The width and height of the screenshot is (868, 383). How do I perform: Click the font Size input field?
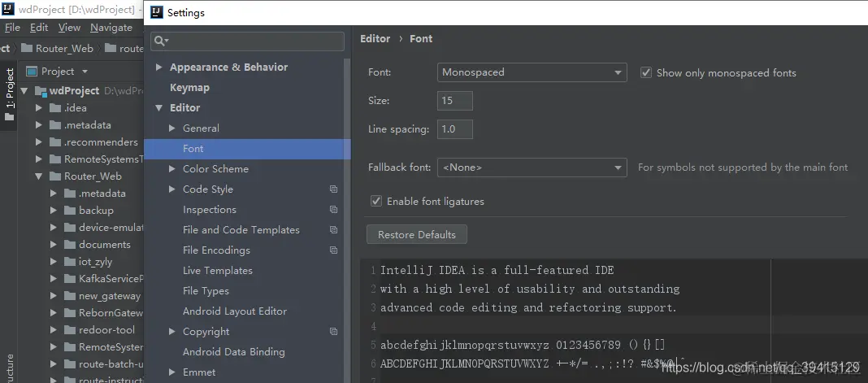click(454, 101)
